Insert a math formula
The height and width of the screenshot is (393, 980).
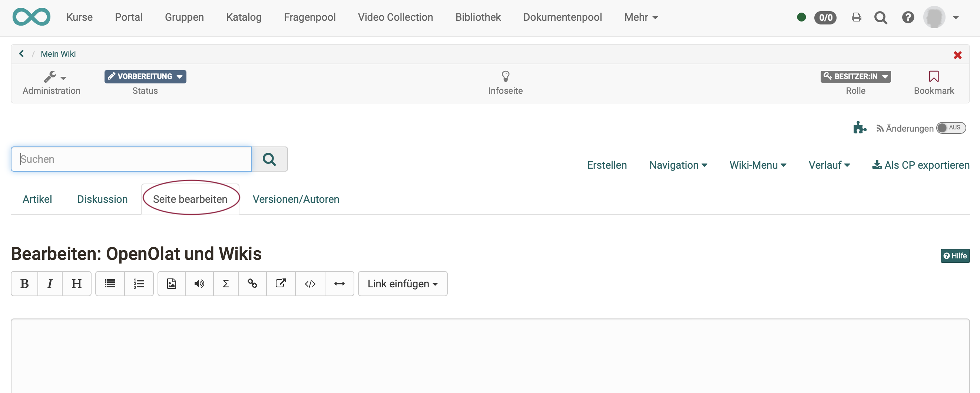pos(226,283)
